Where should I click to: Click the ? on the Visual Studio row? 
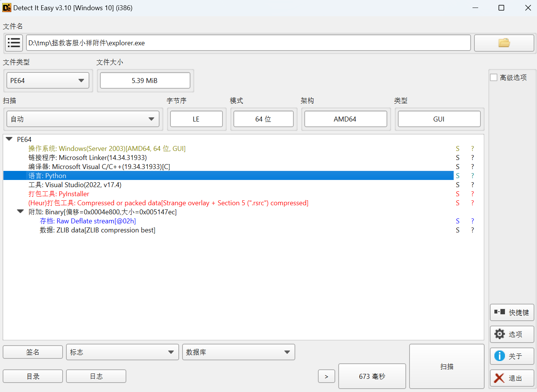[473, 184]
